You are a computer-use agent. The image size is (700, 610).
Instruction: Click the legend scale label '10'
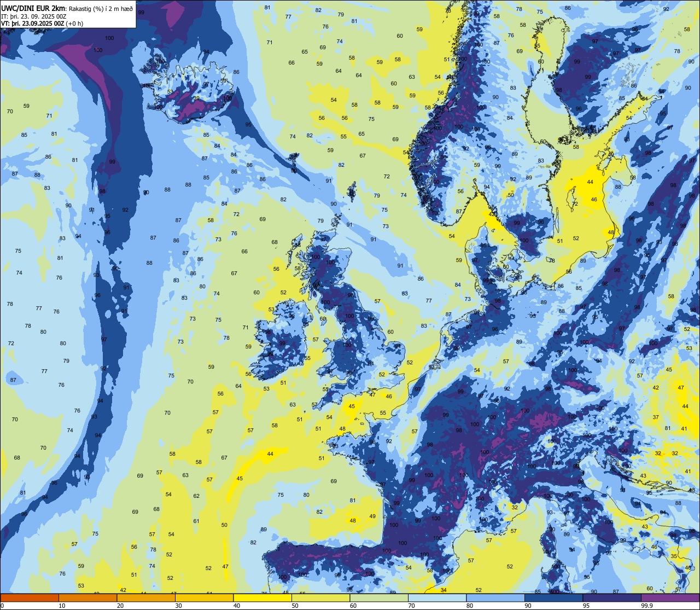coord(62,606)
